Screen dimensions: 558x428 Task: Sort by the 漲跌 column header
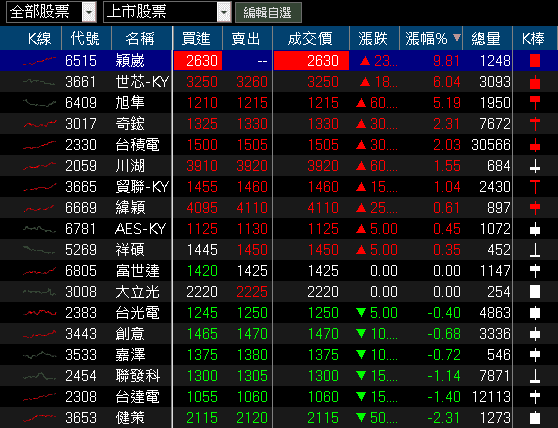(373, 38)
